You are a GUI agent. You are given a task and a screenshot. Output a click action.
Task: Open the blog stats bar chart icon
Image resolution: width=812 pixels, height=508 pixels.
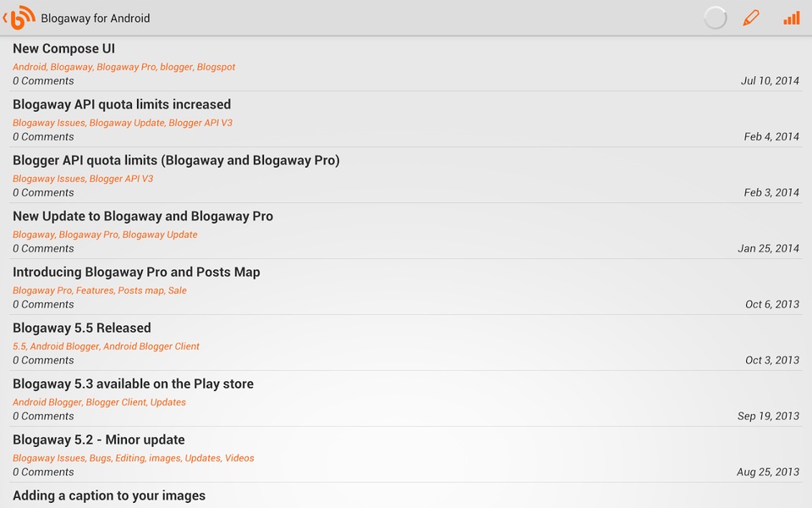792,18
